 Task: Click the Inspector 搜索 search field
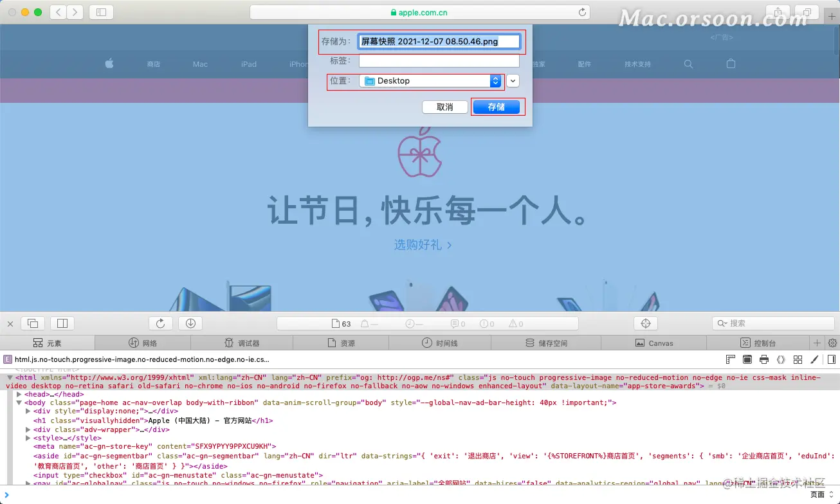[773, 323]
